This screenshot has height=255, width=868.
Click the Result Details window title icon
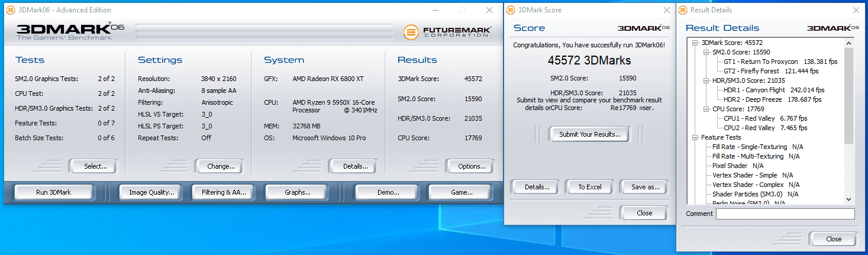[x=683, y=10]
